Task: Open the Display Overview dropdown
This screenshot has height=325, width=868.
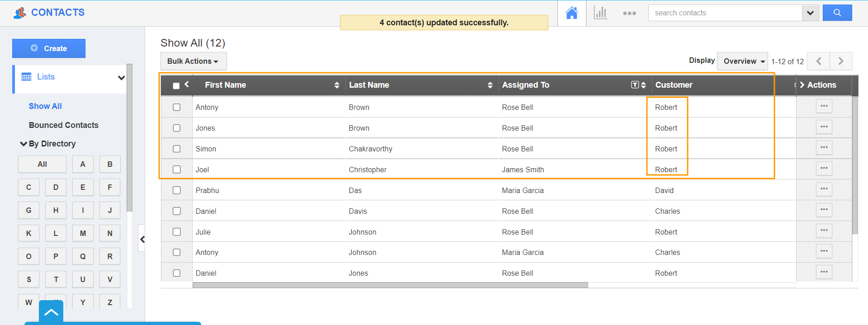Action: click(742, 61)
